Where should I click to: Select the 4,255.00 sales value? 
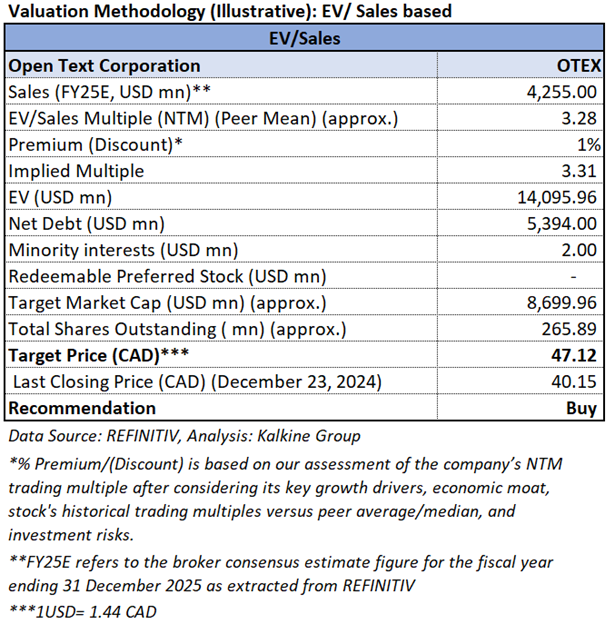click(562, 92)
